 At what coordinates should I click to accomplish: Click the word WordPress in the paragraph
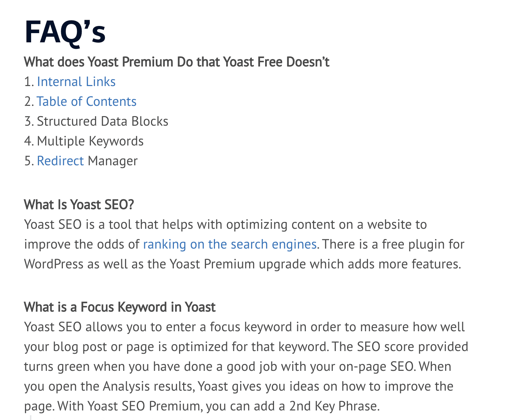click(54, 264)
